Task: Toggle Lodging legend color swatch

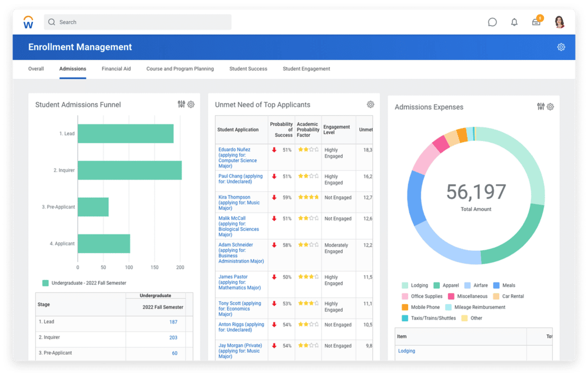Action: (405, 285)
